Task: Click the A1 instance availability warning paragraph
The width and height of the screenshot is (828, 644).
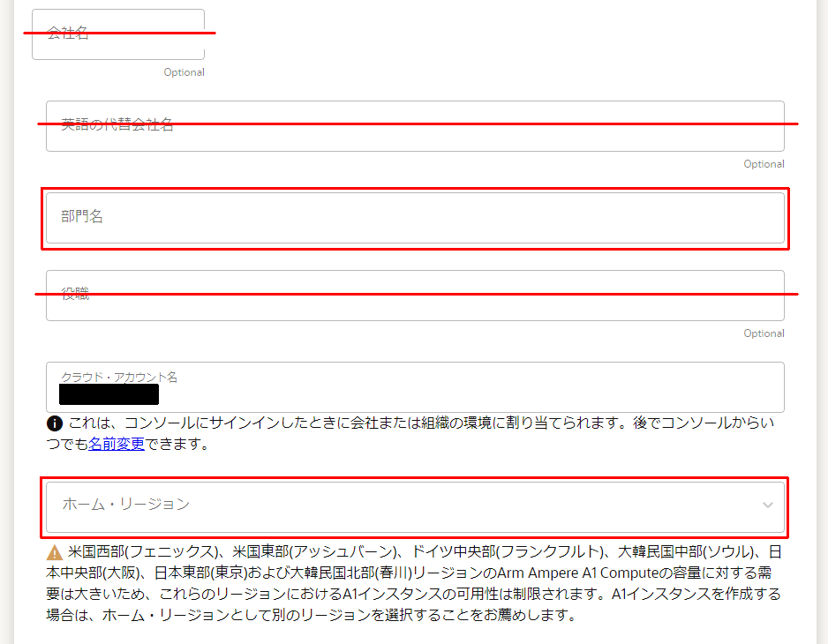Action: 414,583
